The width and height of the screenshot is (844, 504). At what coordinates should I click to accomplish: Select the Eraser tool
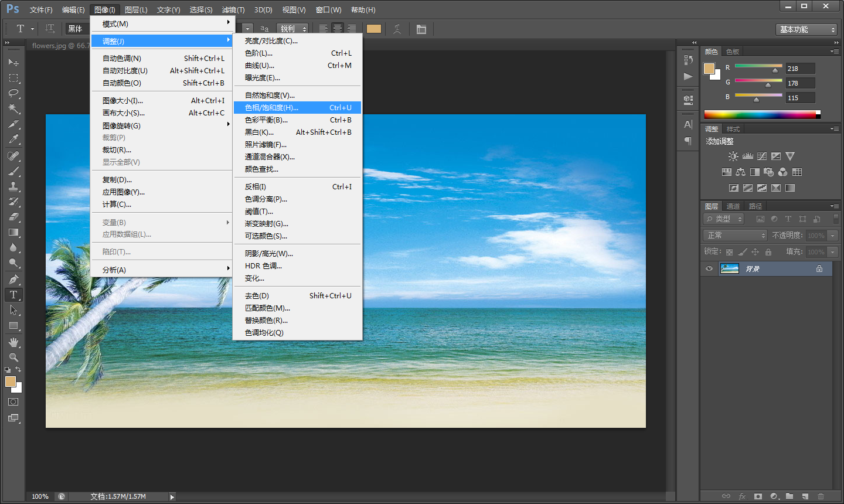pyautogui.click(x=13, y=217)
